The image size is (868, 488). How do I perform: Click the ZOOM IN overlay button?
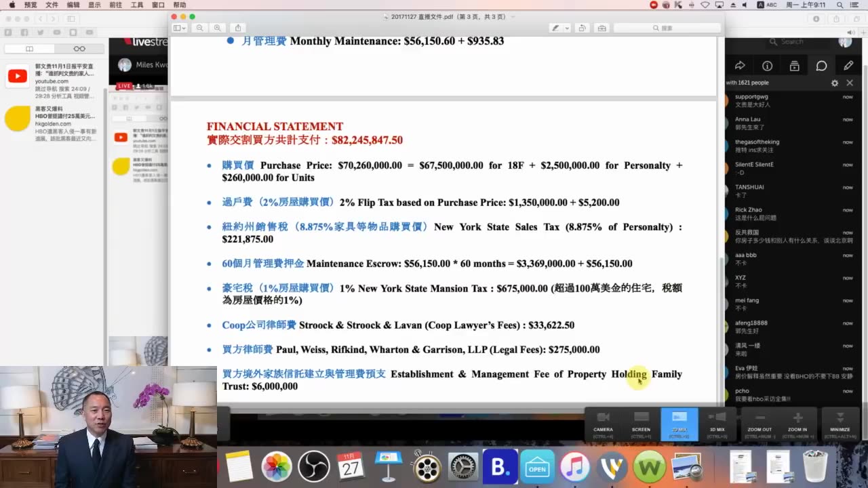[x=797, y=423]
